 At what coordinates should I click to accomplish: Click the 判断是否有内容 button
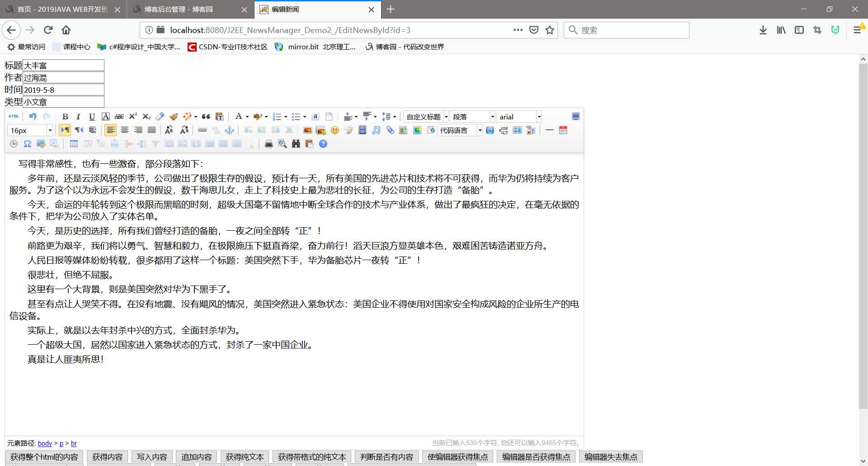coord(387,457)
